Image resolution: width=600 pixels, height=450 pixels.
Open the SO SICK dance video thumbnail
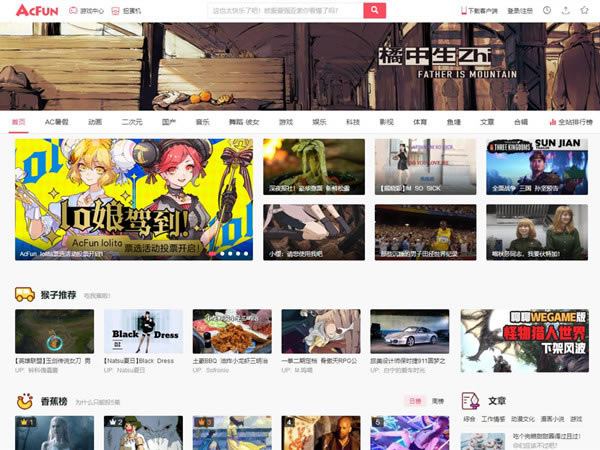pos(426,167)
